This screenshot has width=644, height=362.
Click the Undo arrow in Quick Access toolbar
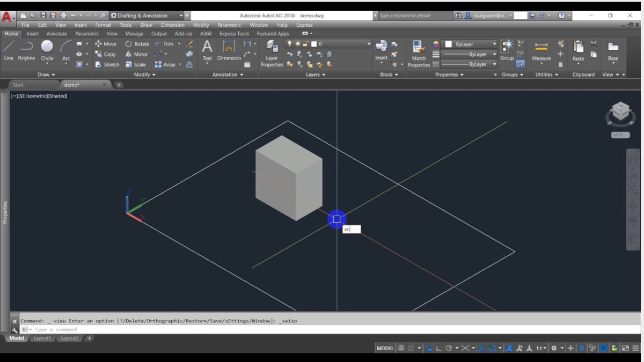(73, 16)
